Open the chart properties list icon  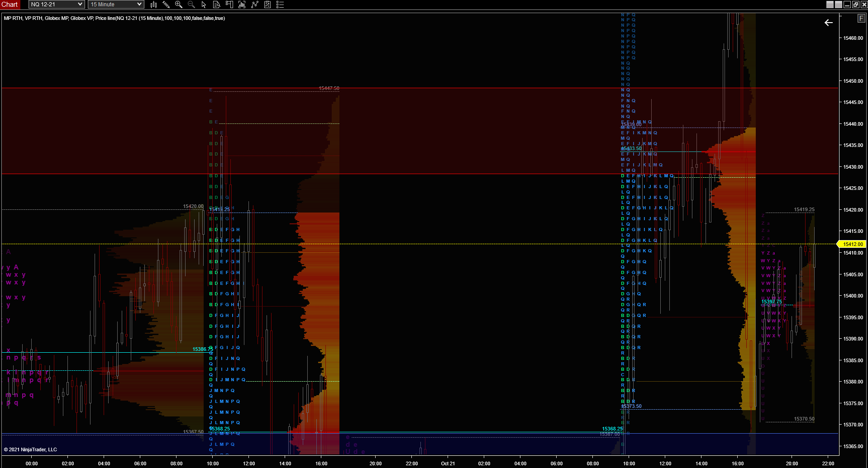click(x=280, y=5)
